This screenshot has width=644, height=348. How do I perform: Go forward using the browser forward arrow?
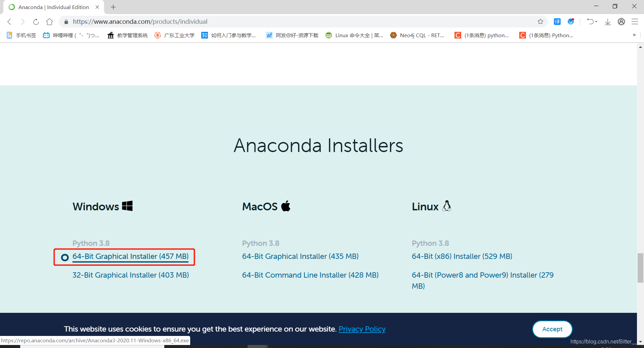pyautogui.click(x=22, y=22)
